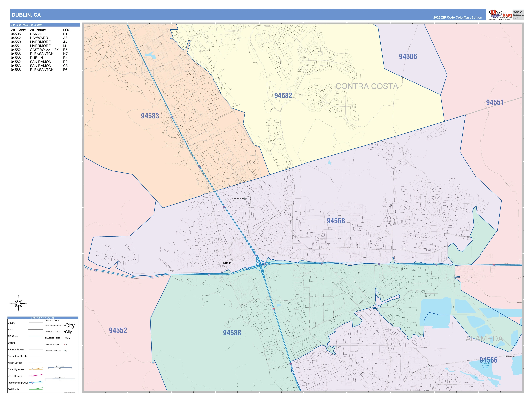Click "2026 ZIP Code ColorCast Edition" text
Screen dimensions: 532x401
458,18
